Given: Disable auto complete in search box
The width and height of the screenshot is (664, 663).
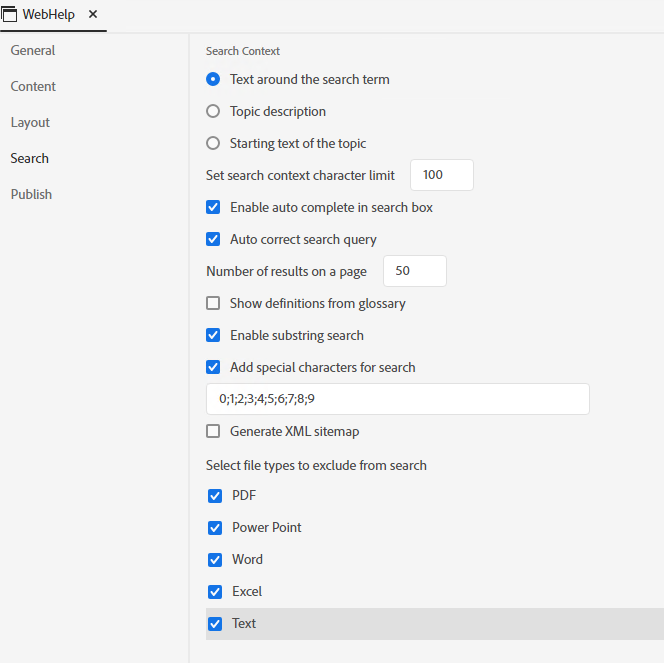Looking at the screenshot, I should [x=213, y=208].
